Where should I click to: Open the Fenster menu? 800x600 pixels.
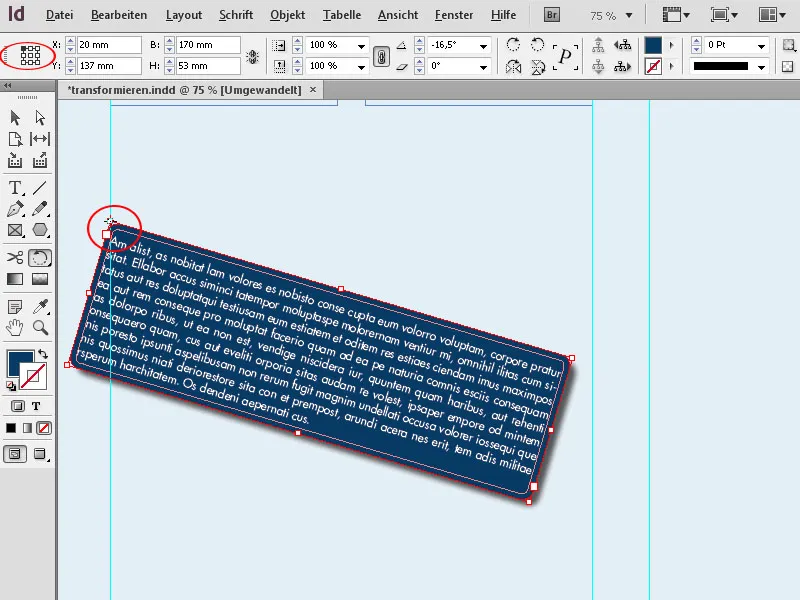454,15
